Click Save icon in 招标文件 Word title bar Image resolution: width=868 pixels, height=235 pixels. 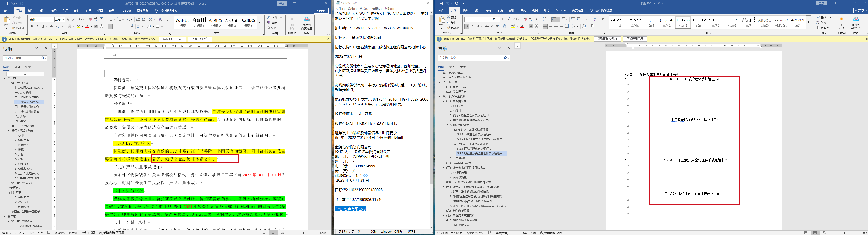pos(6,3)
